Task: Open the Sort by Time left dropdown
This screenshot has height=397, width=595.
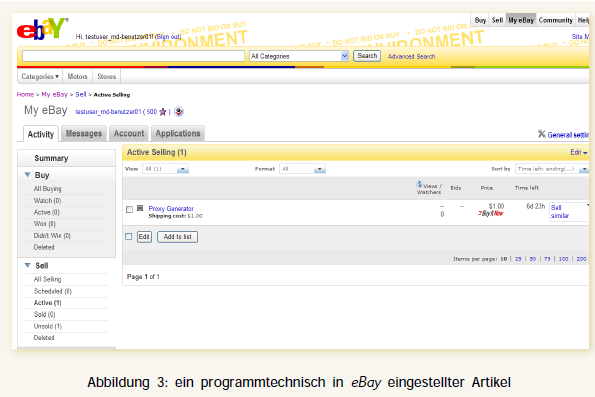Action: pos(552,169)
